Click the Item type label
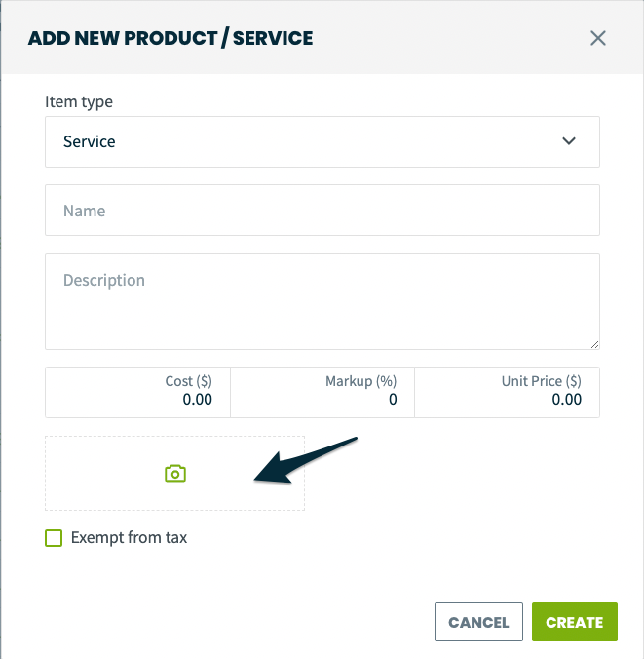The width and height of the screenshot is (644, 659). pos(79,102)
